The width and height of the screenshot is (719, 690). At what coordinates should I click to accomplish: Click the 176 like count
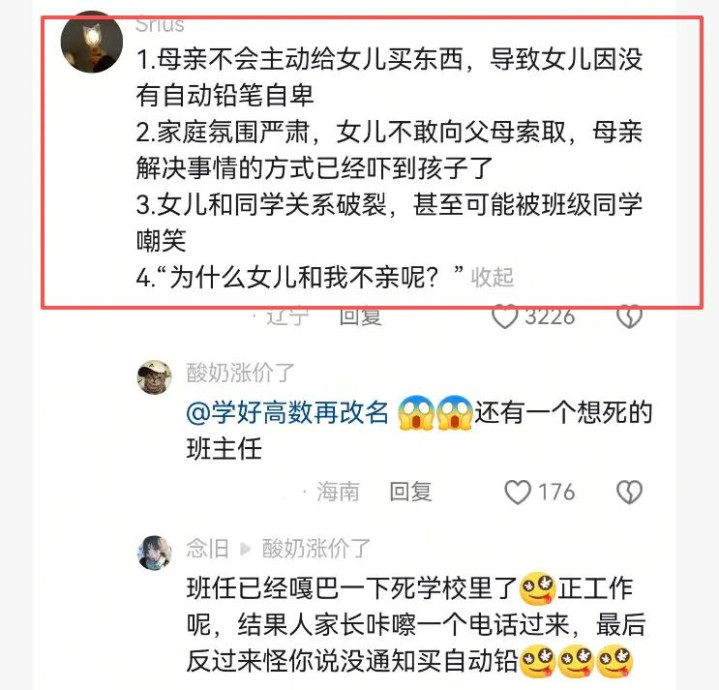point(556,492)
